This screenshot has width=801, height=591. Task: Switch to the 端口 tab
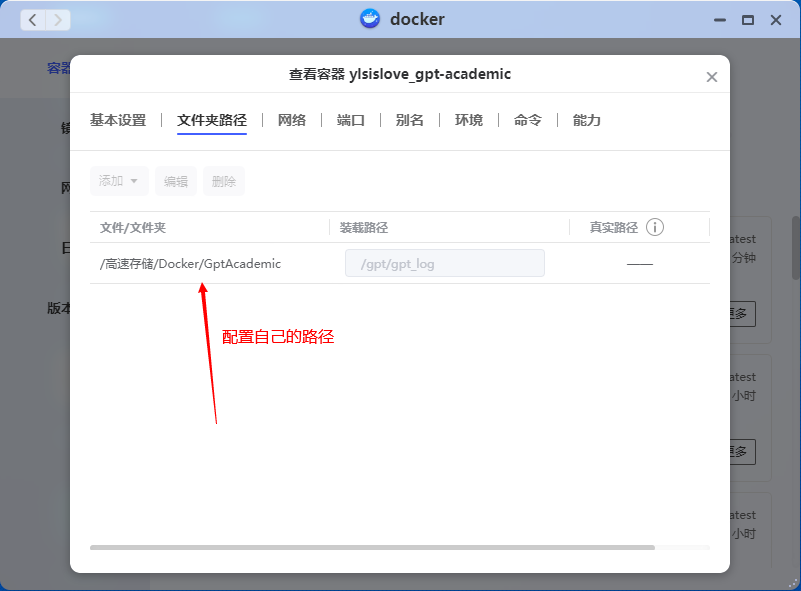(x=351, y=120)
